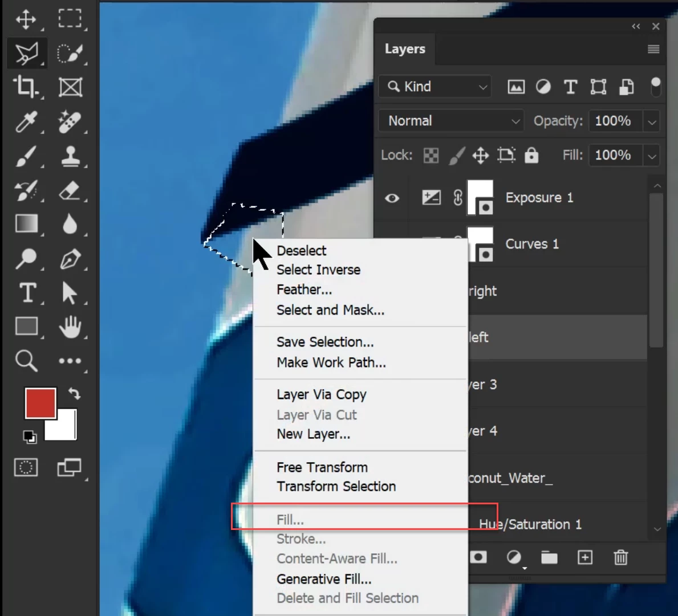The width and height of the screenshot is (678, 616).
Task: Reset default foreground and background colors
Action: click(30, 436)
